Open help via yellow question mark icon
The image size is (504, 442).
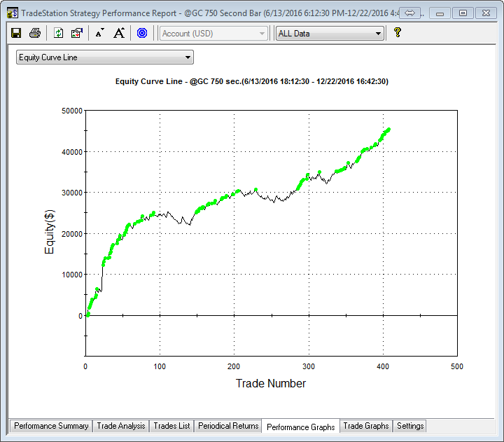(397, 33)
